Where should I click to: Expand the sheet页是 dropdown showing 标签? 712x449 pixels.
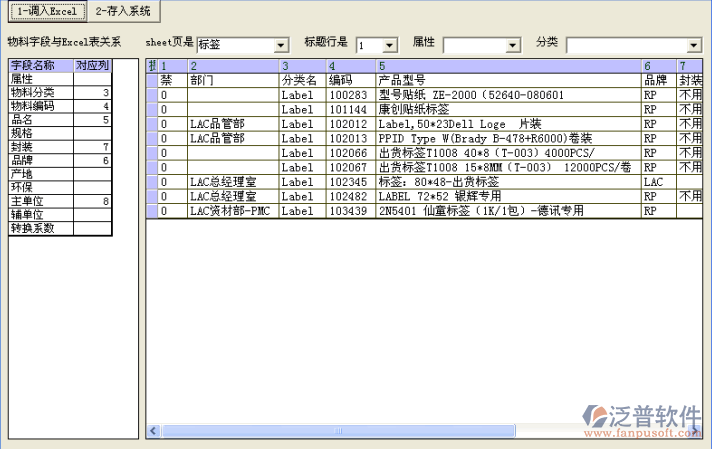coord(281,46)
